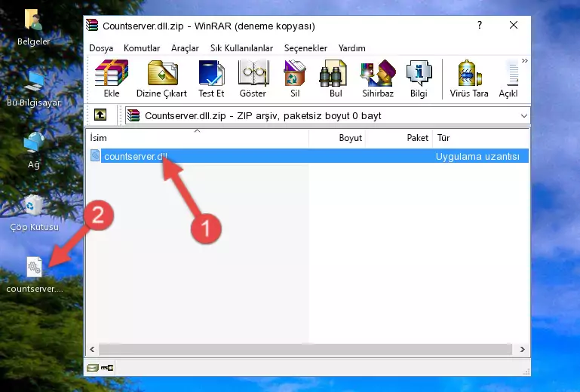Screen dimensions: 580x392
Task: Sort by the İsim column header
Action: pos(198,137)
